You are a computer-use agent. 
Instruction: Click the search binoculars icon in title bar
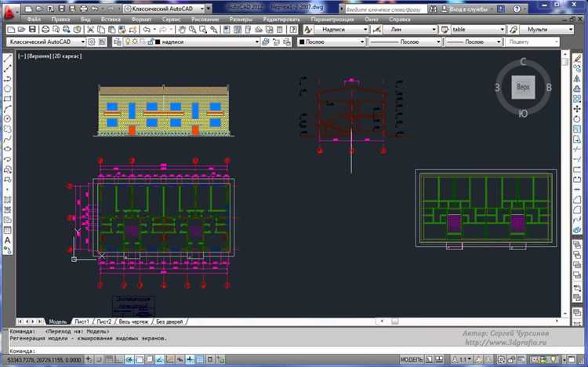click(433, 9)
